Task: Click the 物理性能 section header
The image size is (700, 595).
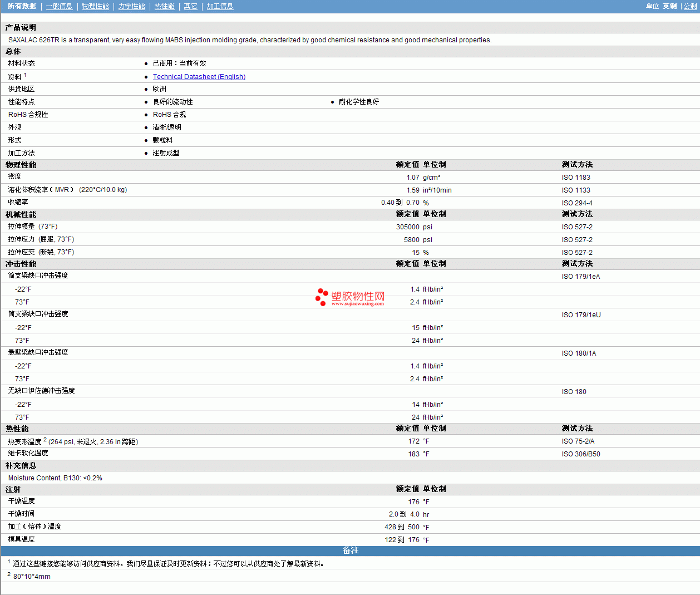Action: pos(21,165)
